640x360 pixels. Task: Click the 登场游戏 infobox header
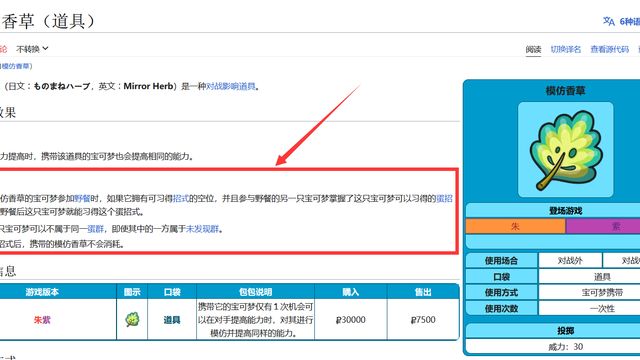point(565,211)
